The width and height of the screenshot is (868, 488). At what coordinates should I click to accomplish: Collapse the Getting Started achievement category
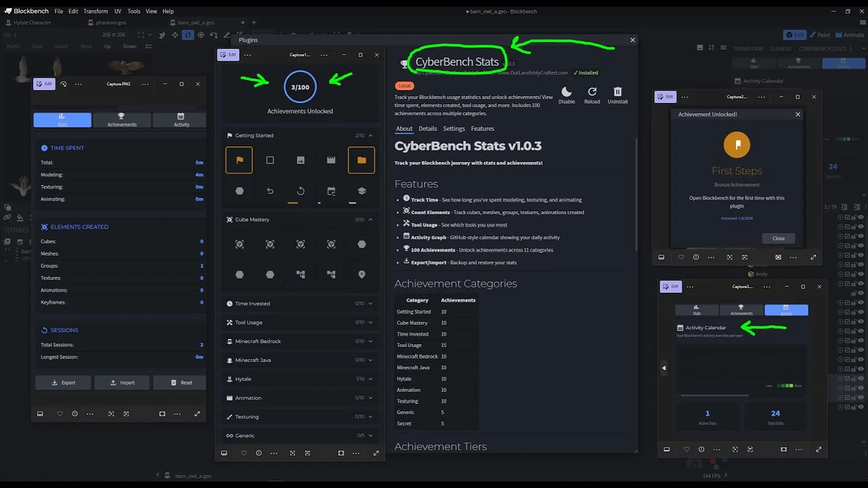371,136
